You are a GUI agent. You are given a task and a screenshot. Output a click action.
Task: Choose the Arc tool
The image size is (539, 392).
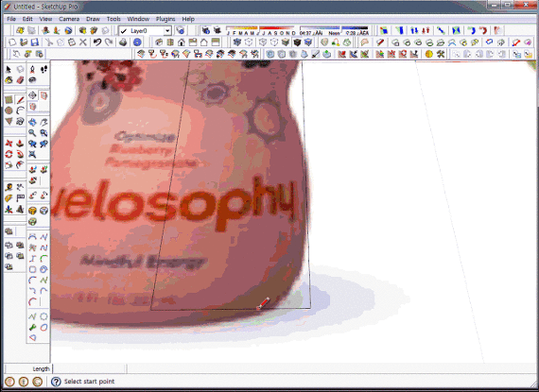click(x=20, y=111)
